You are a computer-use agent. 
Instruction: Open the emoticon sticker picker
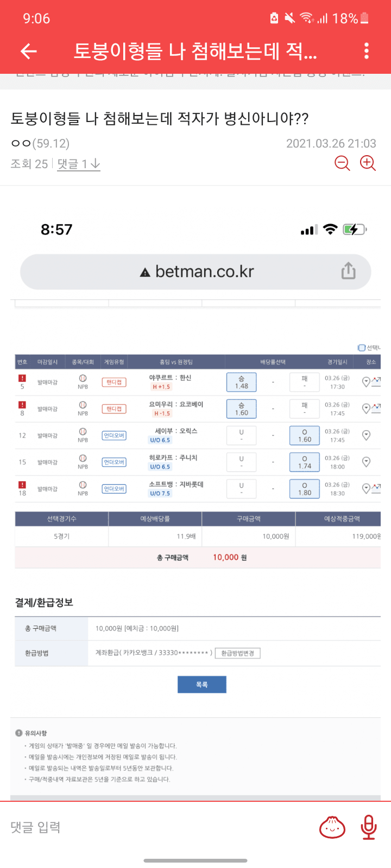pyautogui.click(x=332, y=827)
